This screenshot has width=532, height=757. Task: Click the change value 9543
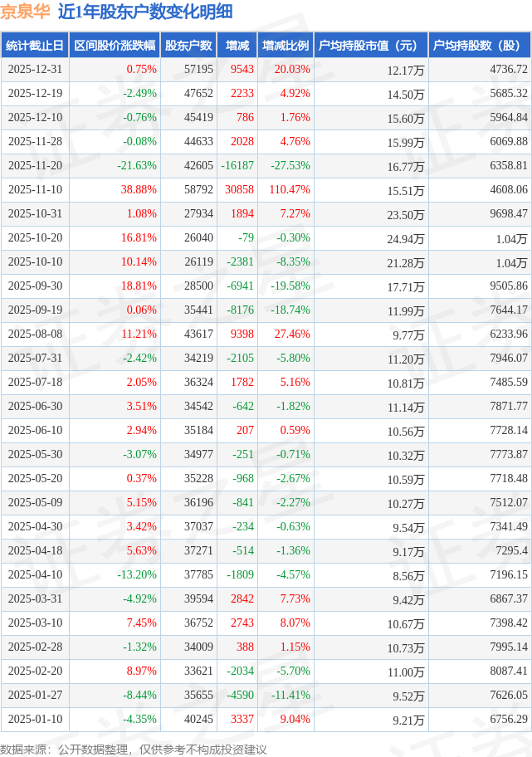pos(242,69)
